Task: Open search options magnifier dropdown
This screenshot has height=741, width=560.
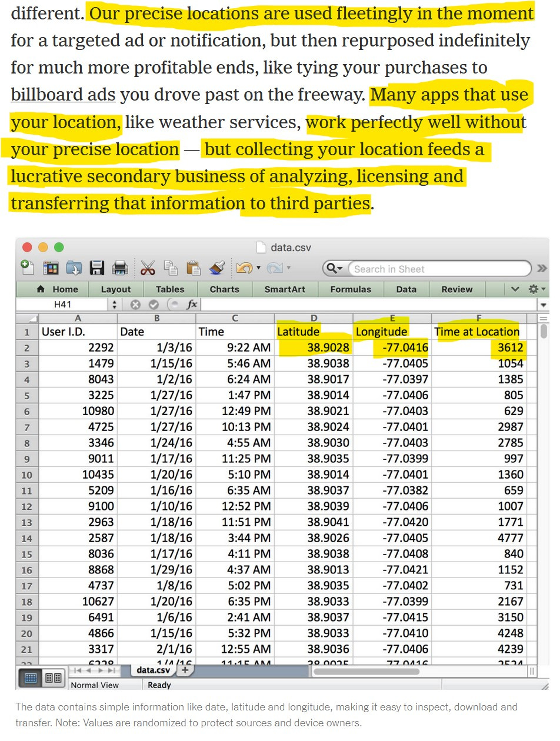Action: coord(335,269)
